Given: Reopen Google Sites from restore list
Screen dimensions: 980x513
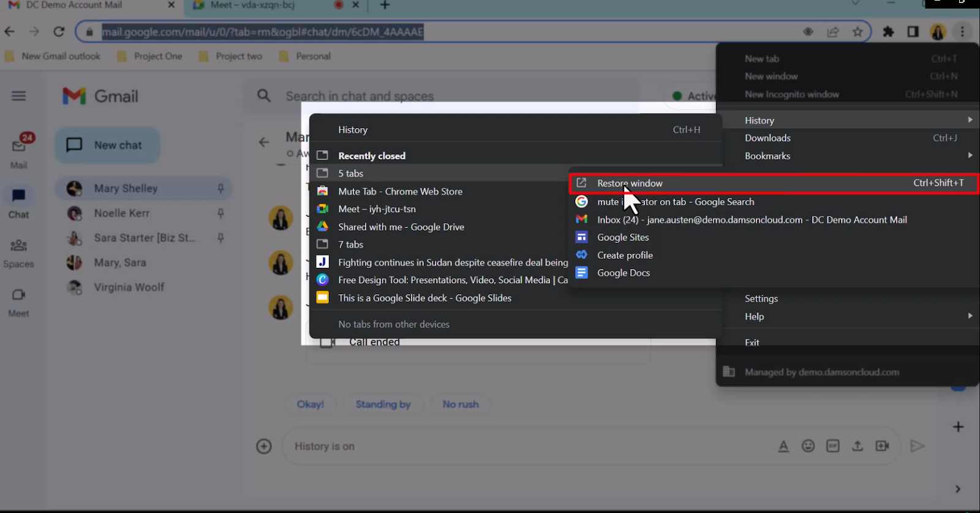Looking at the screenshot, I should click(x=774, y=237).
